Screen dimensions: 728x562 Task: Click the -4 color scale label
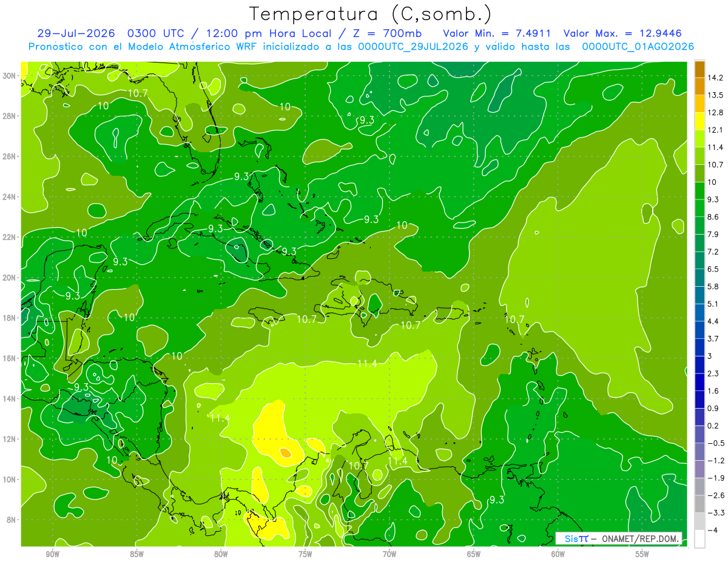pyautogui.click(x=713, y=530)
